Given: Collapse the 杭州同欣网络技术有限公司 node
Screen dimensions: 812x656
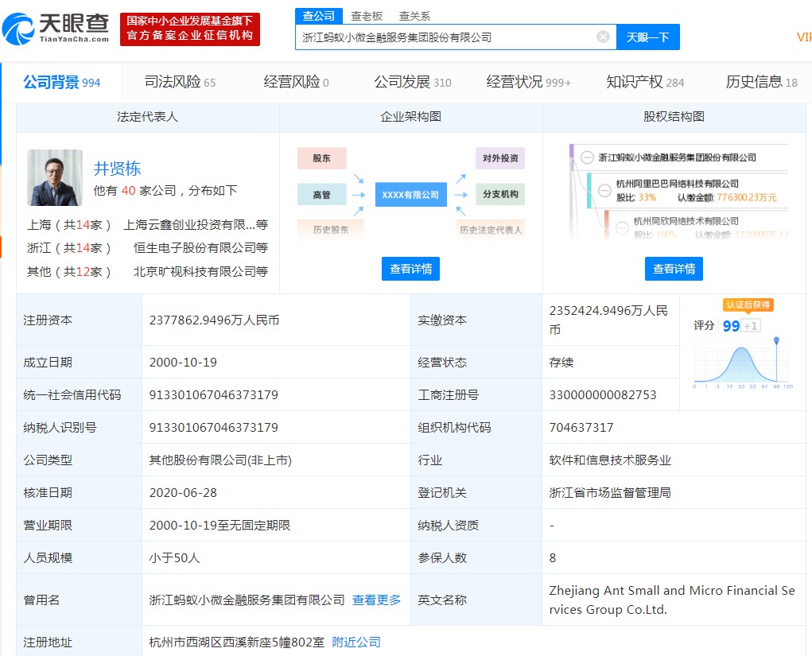Looking at the screenshot, I should pos(622,227).
